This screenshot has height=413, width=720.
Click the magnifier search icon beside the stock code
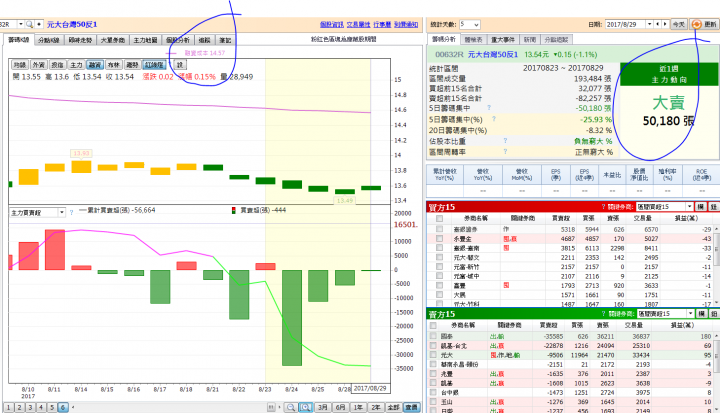[x=29, y=24]
